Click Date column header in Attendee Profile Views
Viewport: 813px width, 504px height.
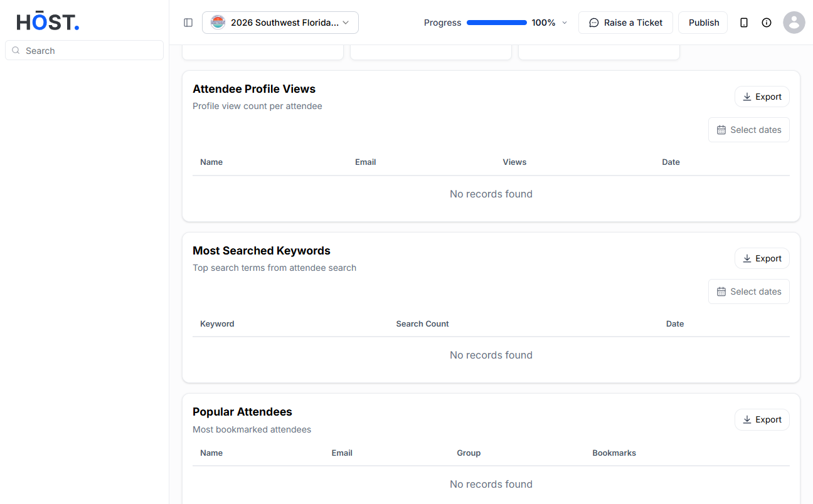coord(671,162)
